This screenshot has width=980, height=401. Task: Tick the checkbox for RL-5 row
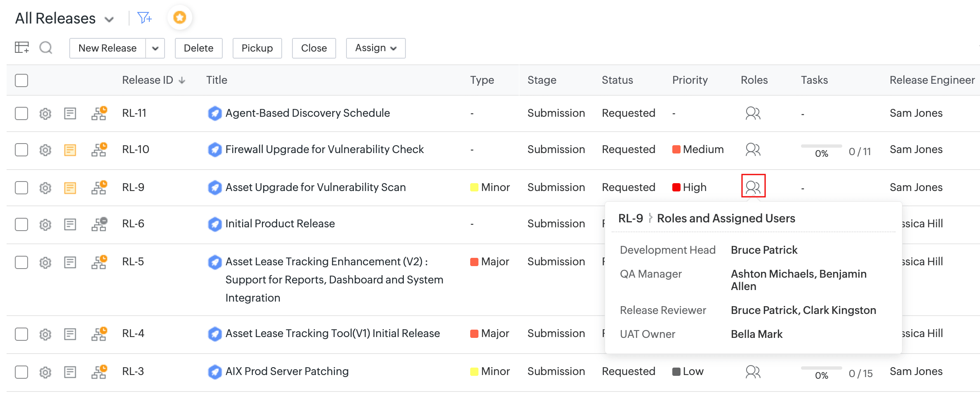click(x=21, y=262)
